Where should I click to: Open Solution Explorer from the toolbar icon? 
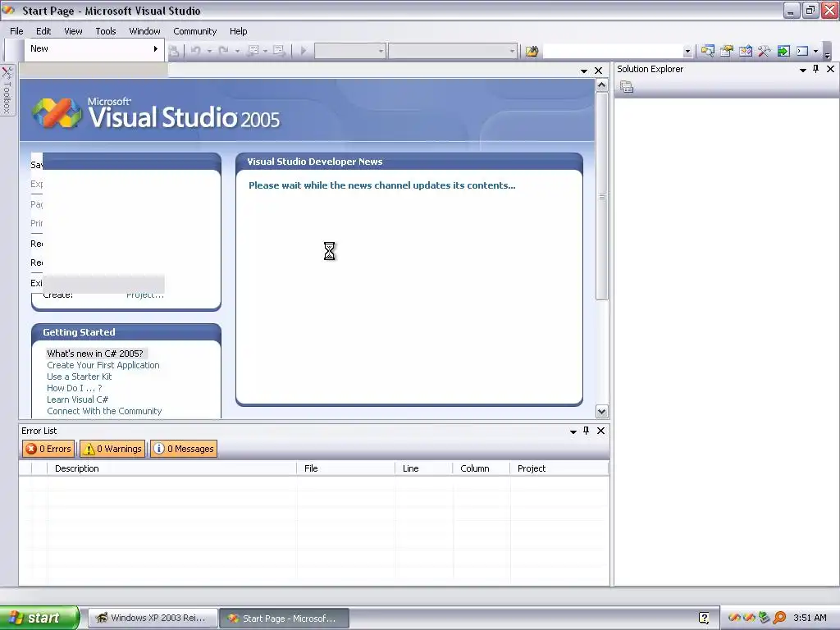coord(707,51)
